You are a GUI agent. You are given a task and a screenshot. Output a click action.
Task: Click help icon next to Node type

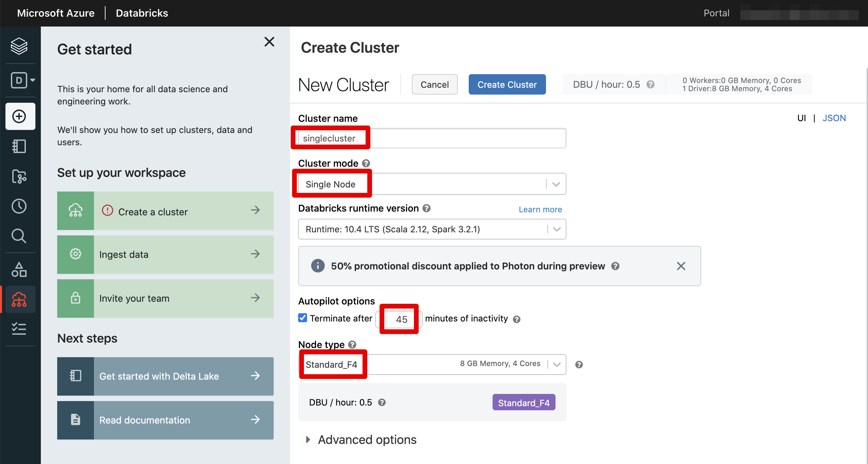pyautogui.click(x=352, y=345)
